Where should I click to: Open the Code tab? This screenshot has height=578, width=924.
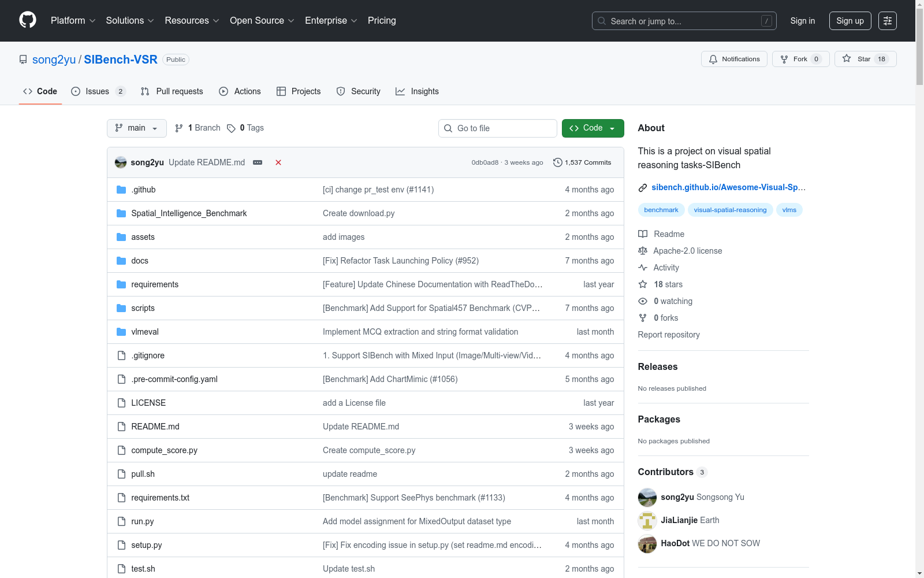tap(40, 91)
